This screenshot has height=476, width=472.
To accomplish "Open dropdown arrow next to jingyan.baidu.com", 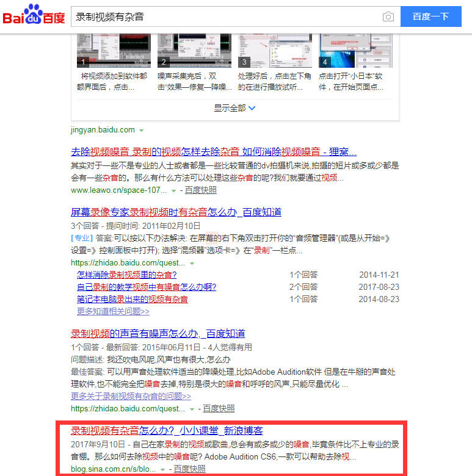I will tap(141, 131).
